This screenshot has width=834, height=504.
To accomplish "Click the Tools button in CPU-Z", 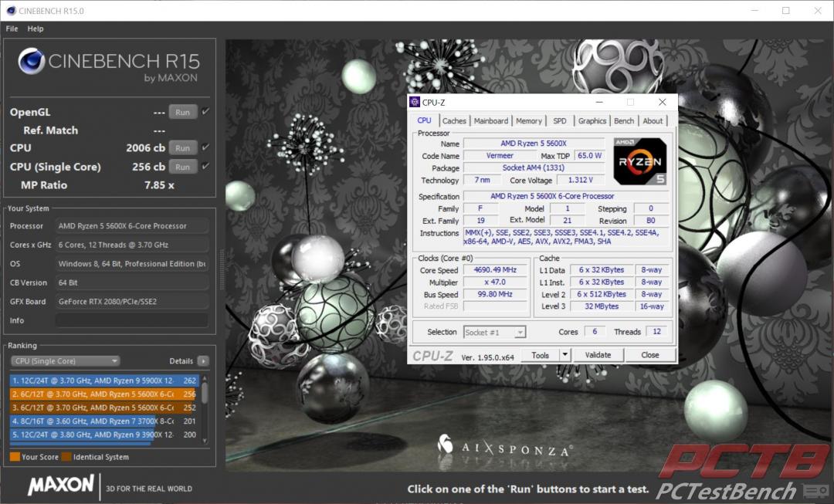I will tap(540, 355).
